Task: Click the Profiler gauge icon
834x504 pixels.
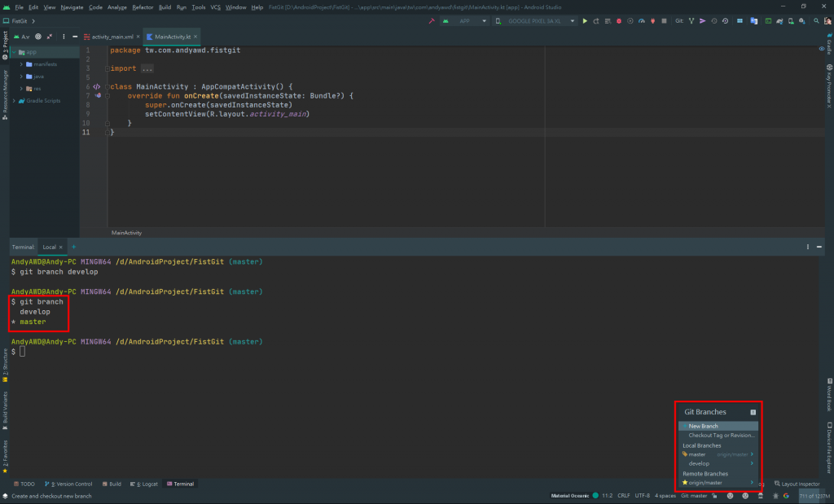Action: [642, 20]
